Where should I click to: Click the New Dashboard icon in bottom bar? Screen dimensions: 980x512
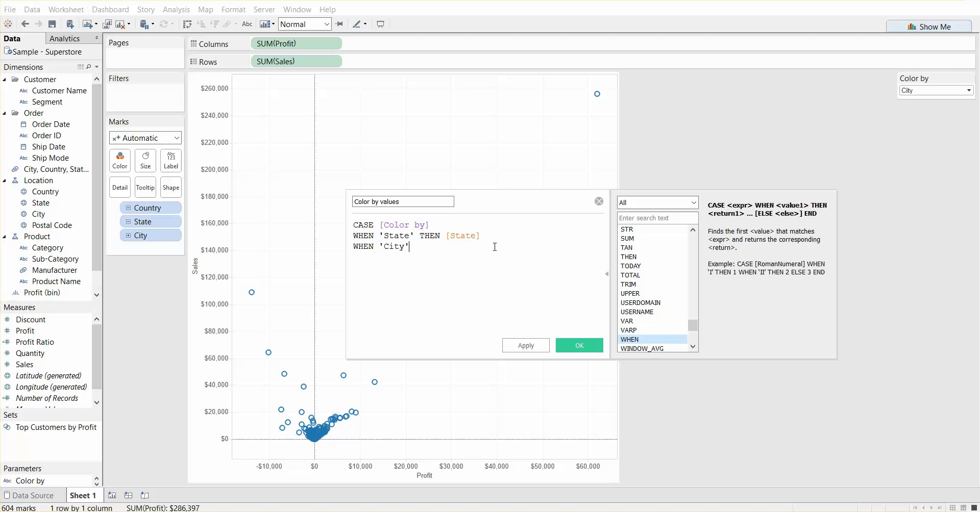coord(129,495)
